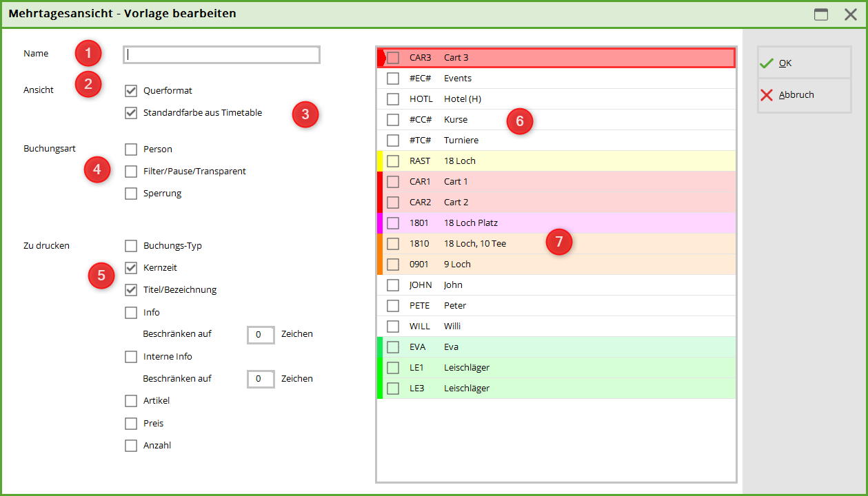Click the green checkmark OK icon

click(x=767, y=63)
